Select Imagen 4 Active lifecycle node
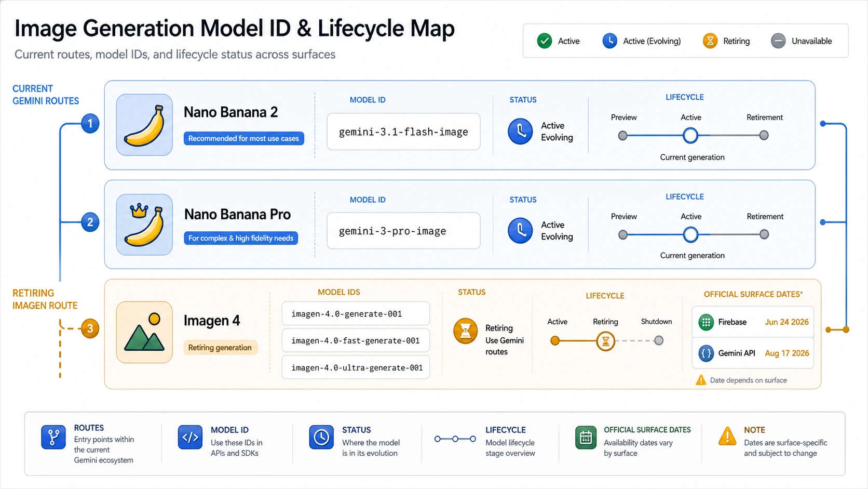 click(555, 341)
